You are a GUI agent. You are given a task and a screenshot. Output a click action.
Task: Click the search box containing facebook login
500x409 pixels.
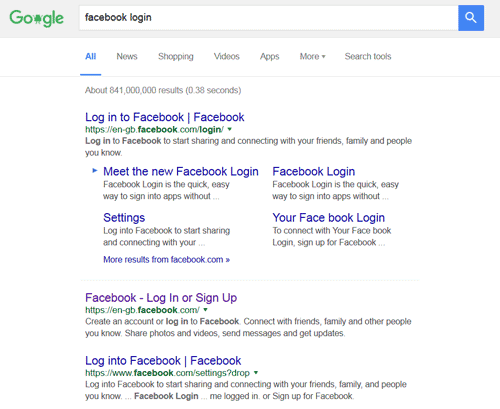click(269, 18)
